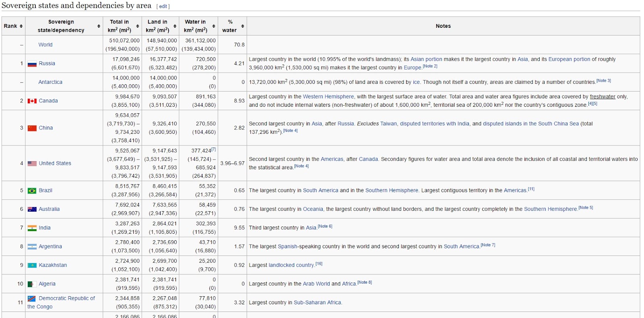The image size is (644, 318).
Task: Open the Canada country link
Action: 48,101
